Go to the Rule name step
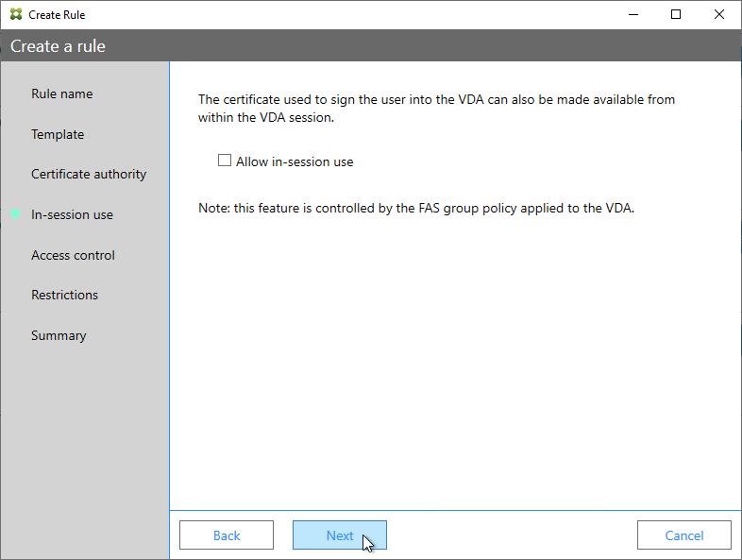742x560 pixels. pyautogui.click(x=62, y=93)
